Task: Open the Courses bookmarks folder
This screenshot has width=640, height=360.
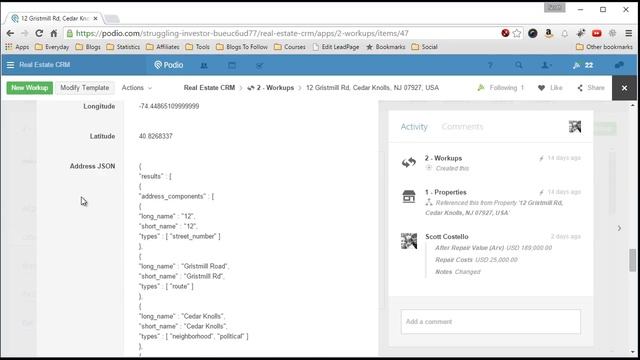Action: coord(290,47)
